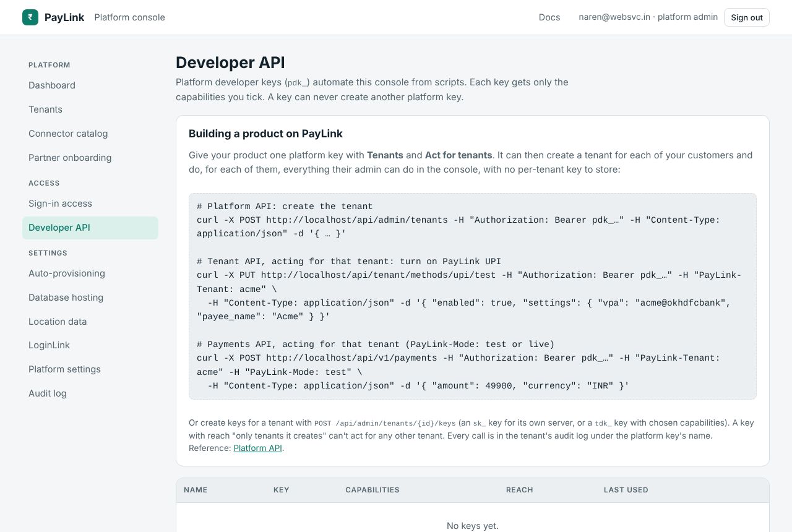Click the Key column header
Image resolution: width=792 pixels, height=532 pixels.
coord(282,490)
